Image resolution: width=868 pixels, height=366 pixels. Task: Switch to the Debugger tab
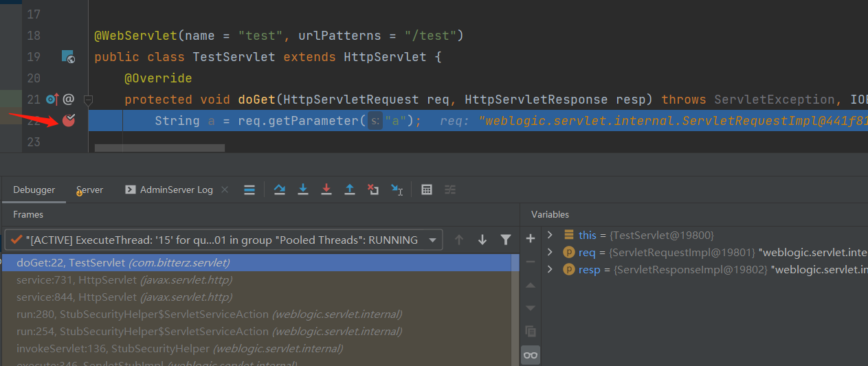click(x=34, y=190)
